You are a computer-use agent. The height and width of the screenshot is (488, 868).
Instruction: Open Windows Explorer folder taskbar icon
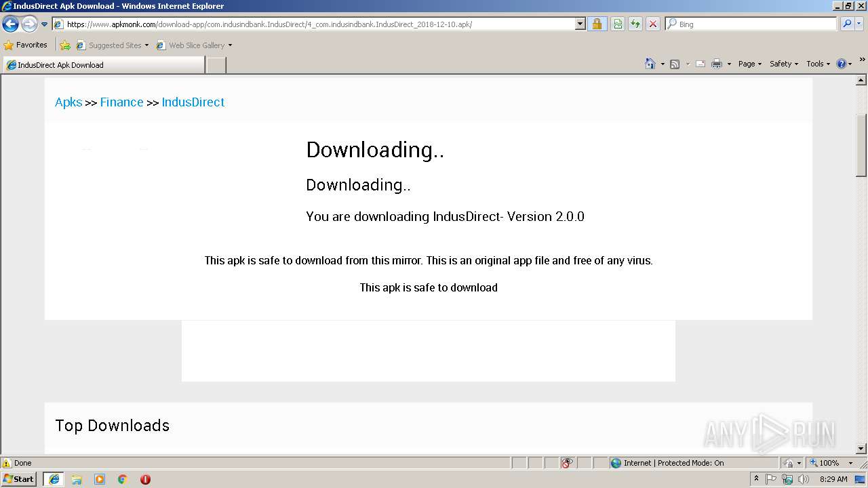pos(77,479)
